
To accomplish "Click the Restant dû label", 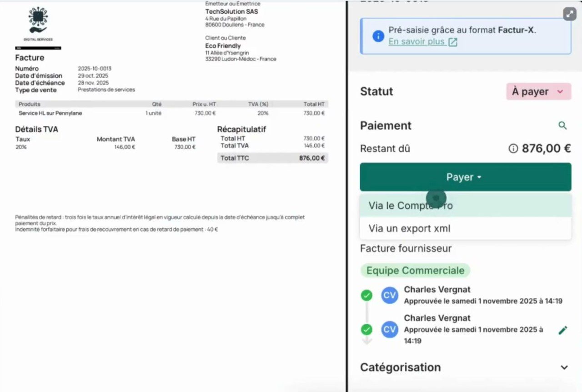I will coord(385,149).
